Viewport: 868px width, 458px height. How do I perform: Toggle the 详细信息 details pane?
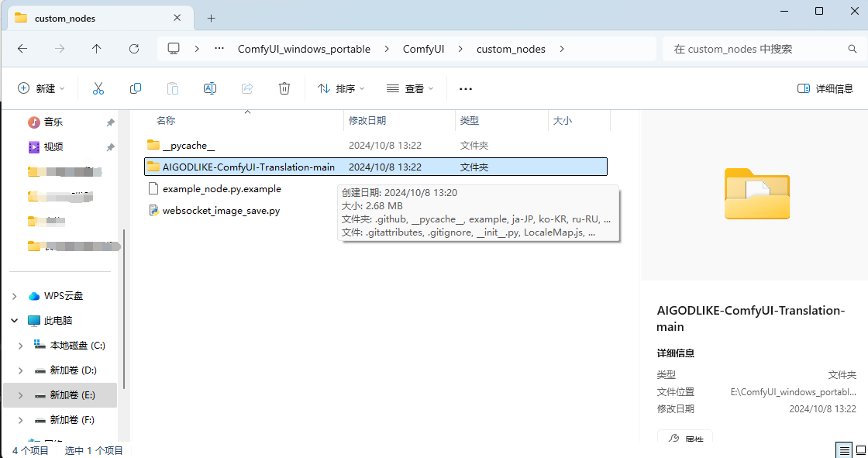pos(824,88)
